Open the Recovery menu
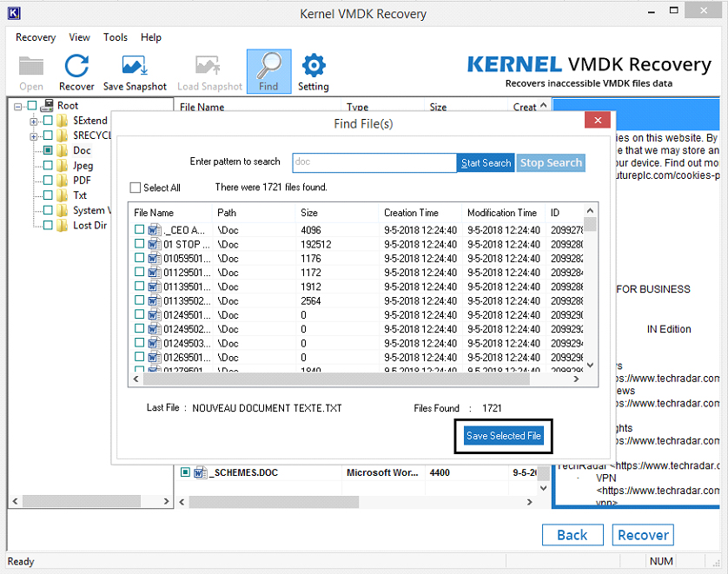Viewport: 728px width, 574px height. [x=36, y=37]
